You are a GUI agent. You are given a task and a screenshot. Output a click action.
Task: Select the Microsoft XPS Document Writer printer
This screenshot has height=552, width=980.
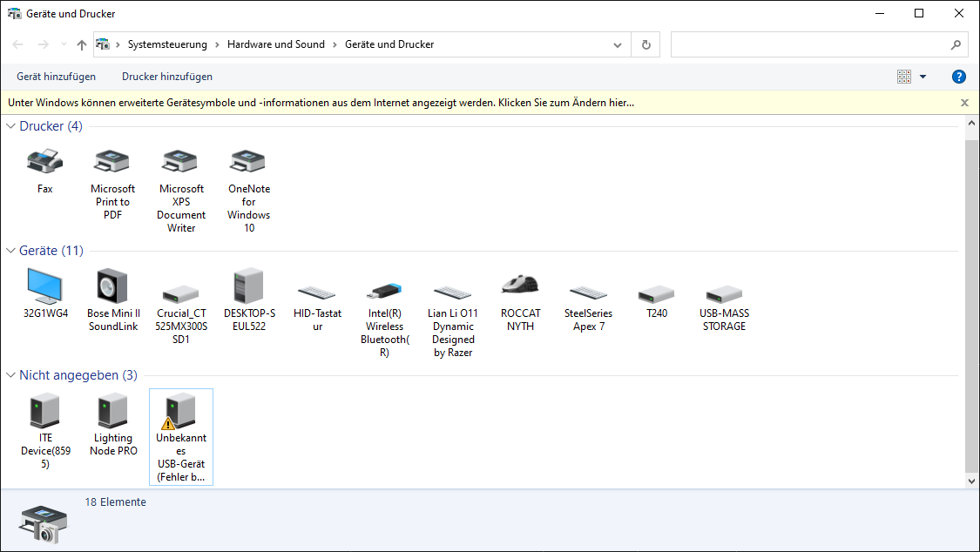(180, 162)
